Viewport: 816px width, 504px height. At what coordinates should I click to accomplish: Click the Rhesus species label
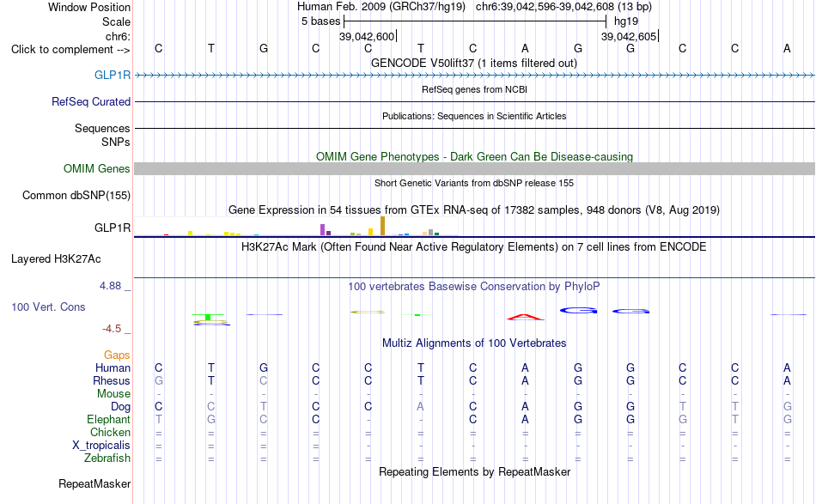tap(112, 380)
